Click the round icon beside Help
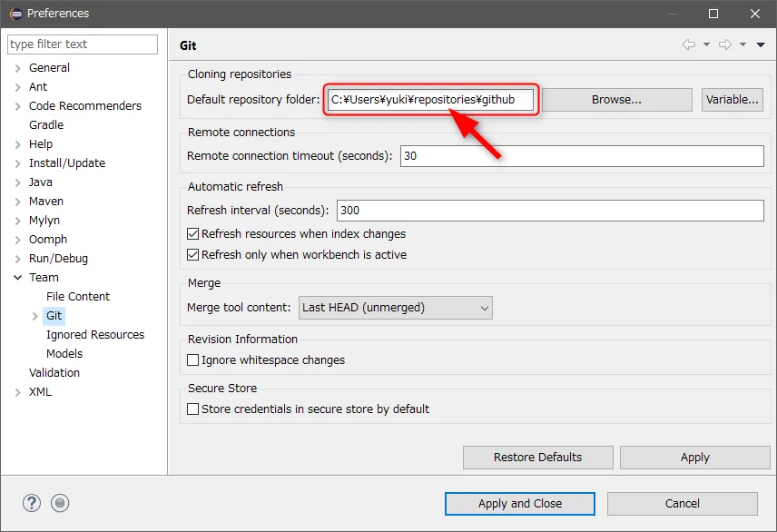Viewport: 777px width, 532px height. 60,503
